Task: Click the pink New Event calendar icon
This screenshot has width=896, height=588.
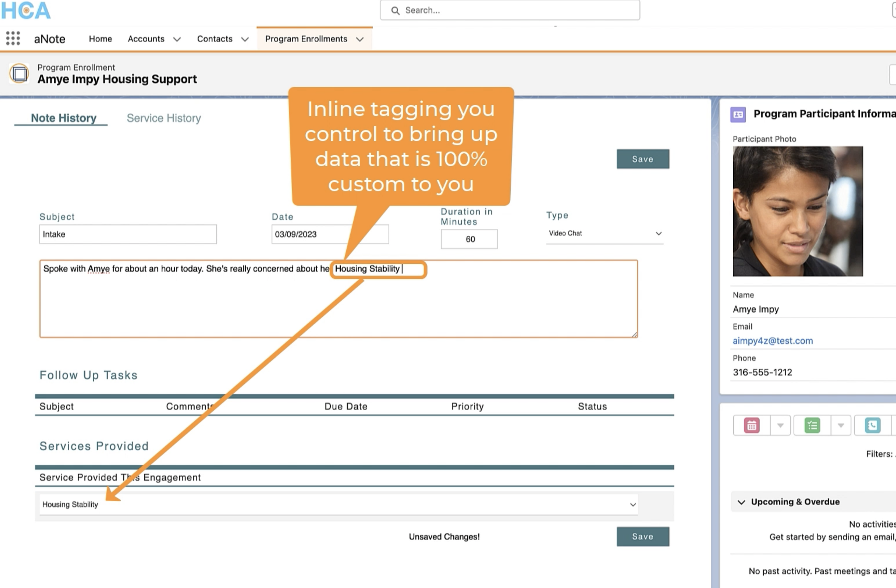Action: (x=752, y=426)
